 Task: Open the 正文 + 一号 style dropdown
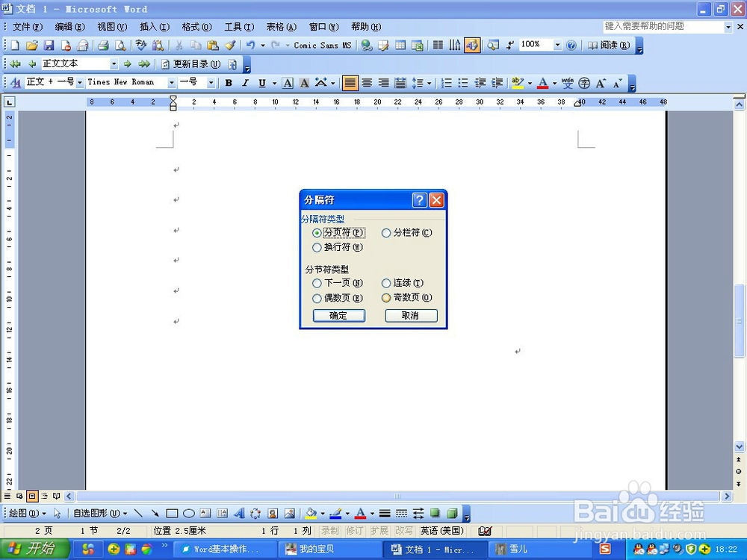(x=80, y=83)
